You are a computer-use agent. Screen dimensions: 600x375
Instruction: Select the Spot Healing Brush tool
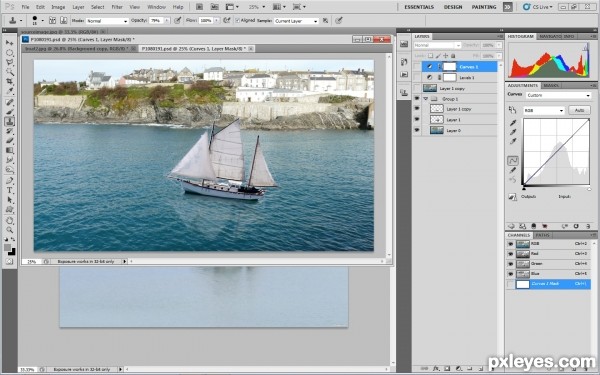click(9, 102)
